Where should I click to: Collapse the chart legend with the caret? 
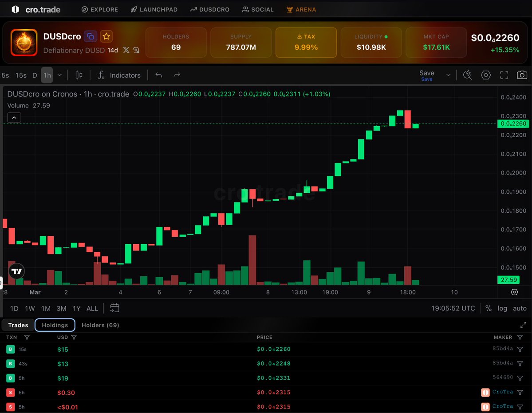click(x=14, y=118)
